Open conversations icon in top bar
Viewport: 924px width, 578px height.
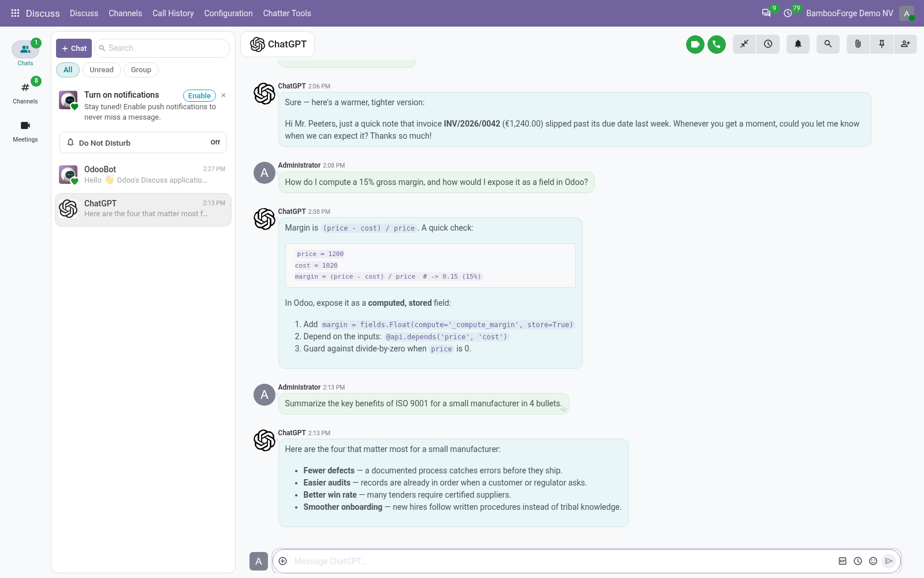[x=766, y=13]
